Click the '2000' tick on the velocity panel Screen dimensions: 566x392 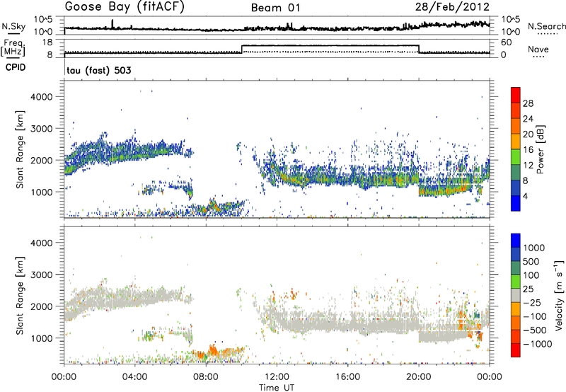click(41, 306)
